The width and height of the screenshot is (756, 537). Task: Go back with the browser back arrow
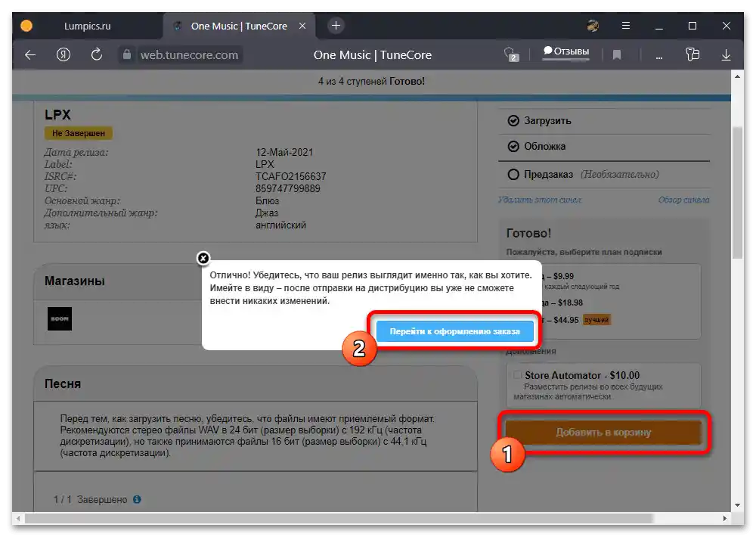[30, 55]
